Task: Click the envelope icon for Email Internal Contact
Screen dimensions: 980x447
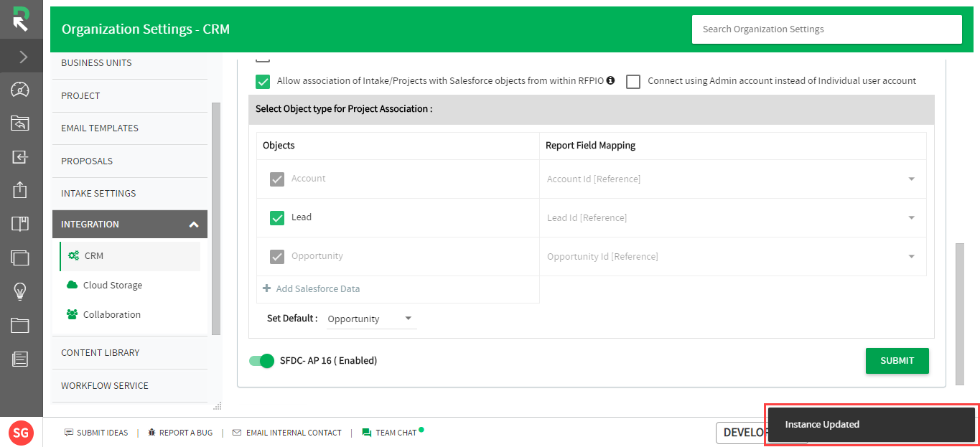Action: (x=237, y=433)
